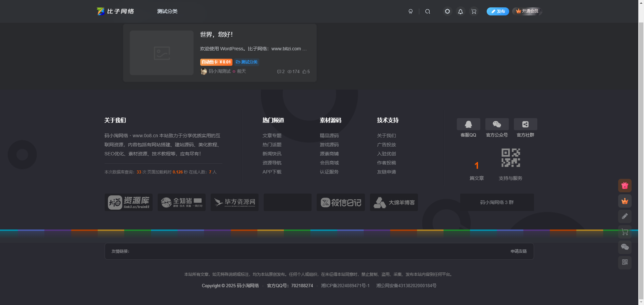The image size is (644, 305).
Task: Open the shopping cart in the navbar
Action: 474,11
